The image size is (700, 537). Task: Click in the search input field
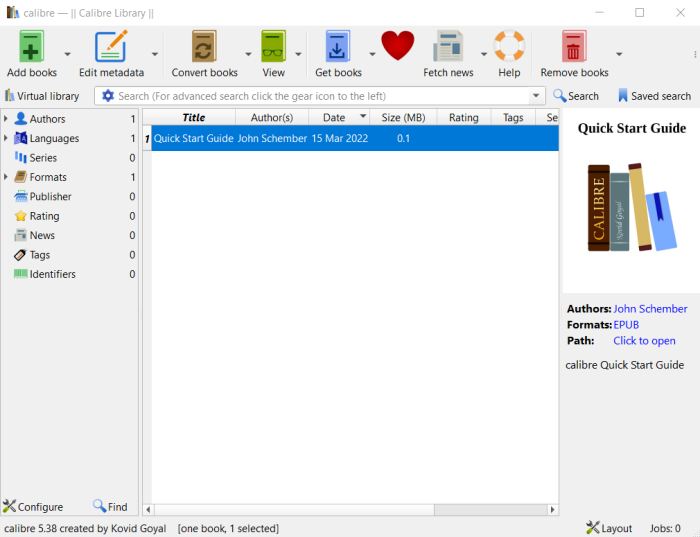(x=322, y=96)
